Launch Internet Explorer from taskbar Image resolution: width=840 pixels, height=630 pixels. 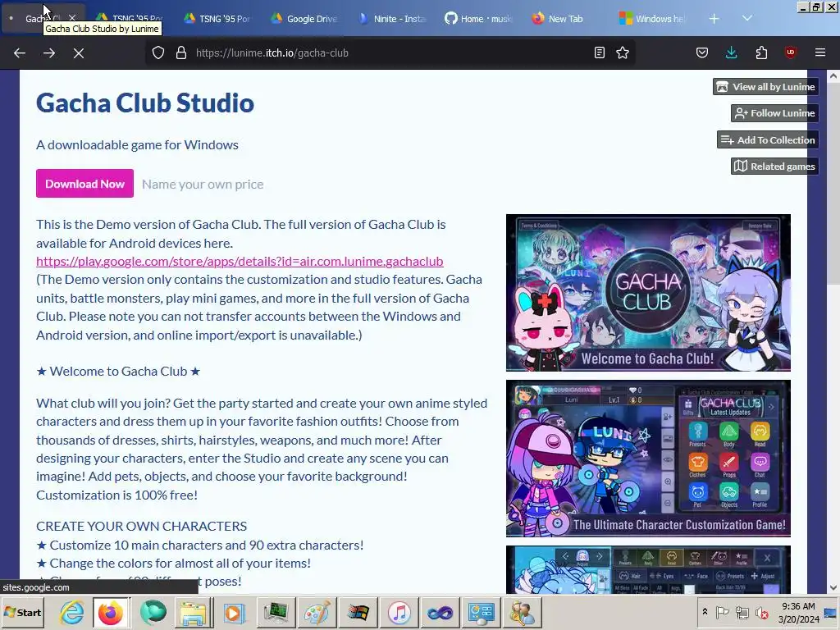click(x=71, y=613)
